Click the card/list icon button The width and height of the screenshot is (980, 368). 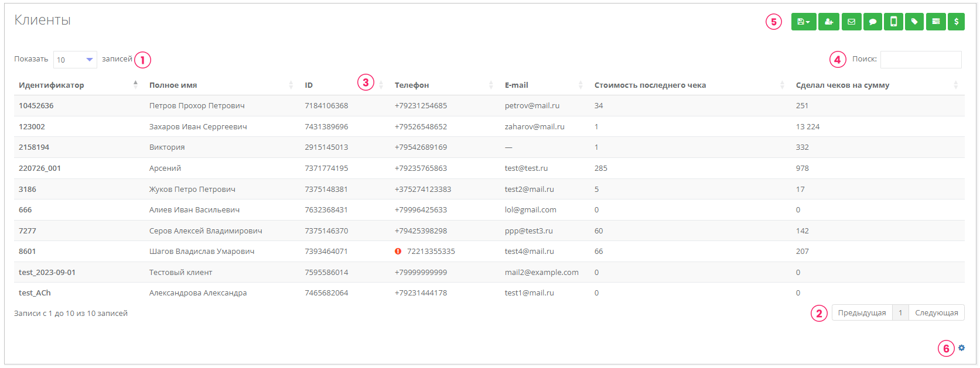point(936,22)
